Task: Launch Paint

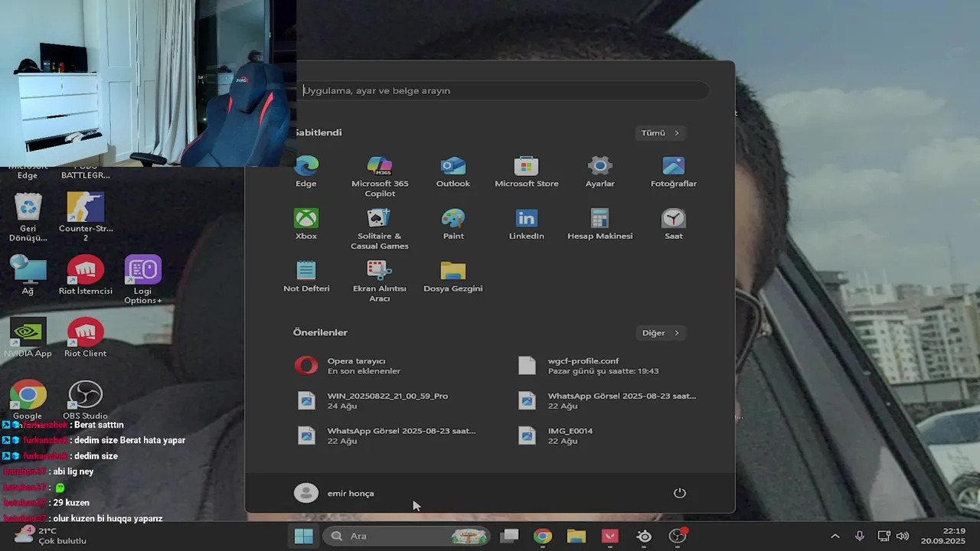Action: (x=453, y=224)
